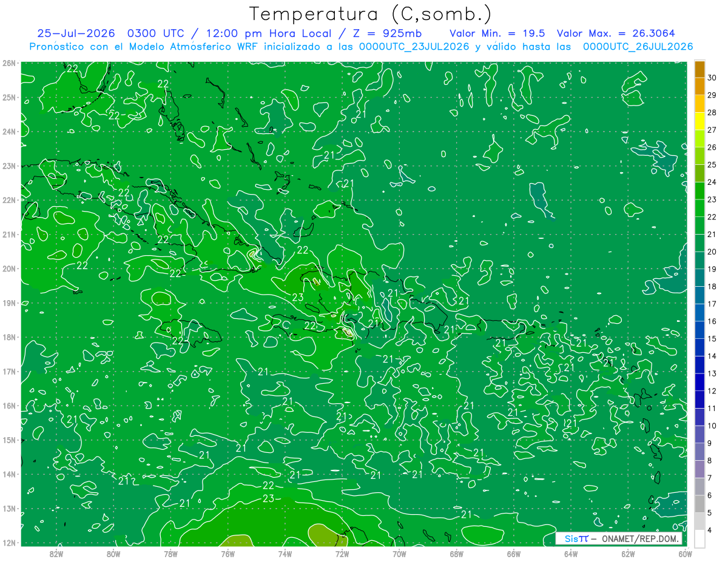
Task: Pick the light gray swatch between 4 and 5
Action: coord(699,521)
